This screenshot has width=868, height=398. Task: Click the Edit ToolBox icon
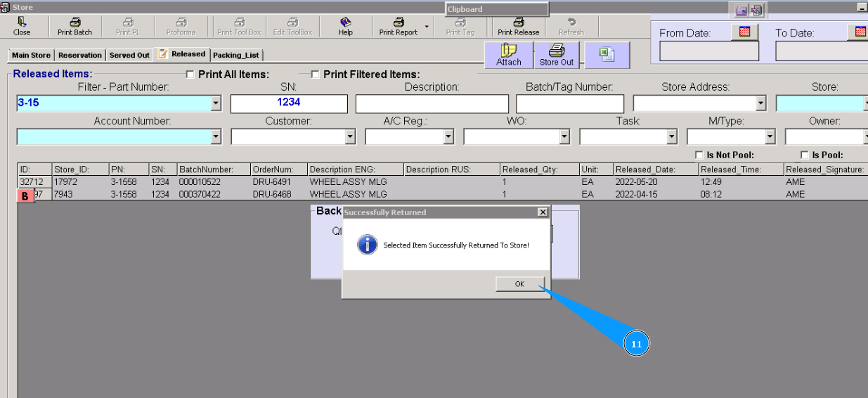point(292,27)
